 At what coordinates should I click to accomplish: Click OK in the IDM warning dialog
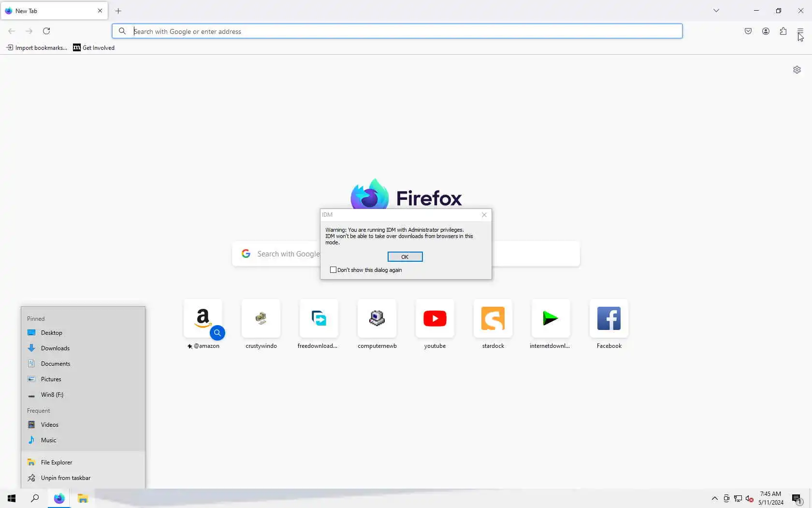(405, 257)
